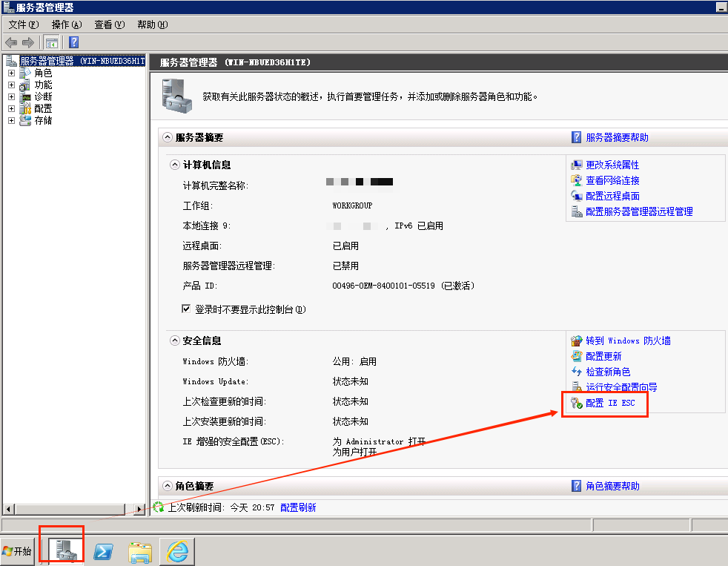
Task: Click the Back arrow toolbar icon
Action: (11, 42)
